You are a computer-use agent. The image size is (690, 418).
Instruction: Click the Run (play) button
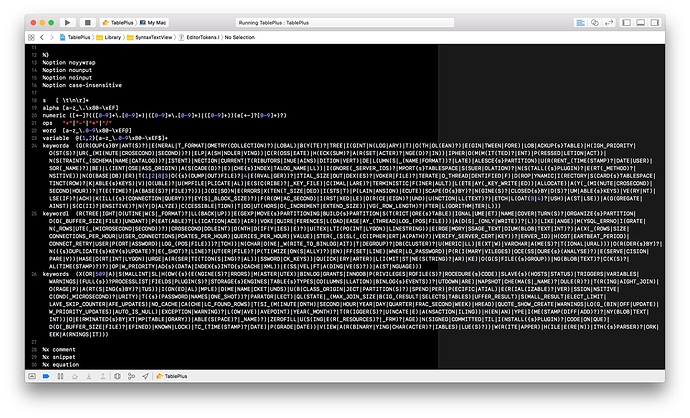(67, 22)
